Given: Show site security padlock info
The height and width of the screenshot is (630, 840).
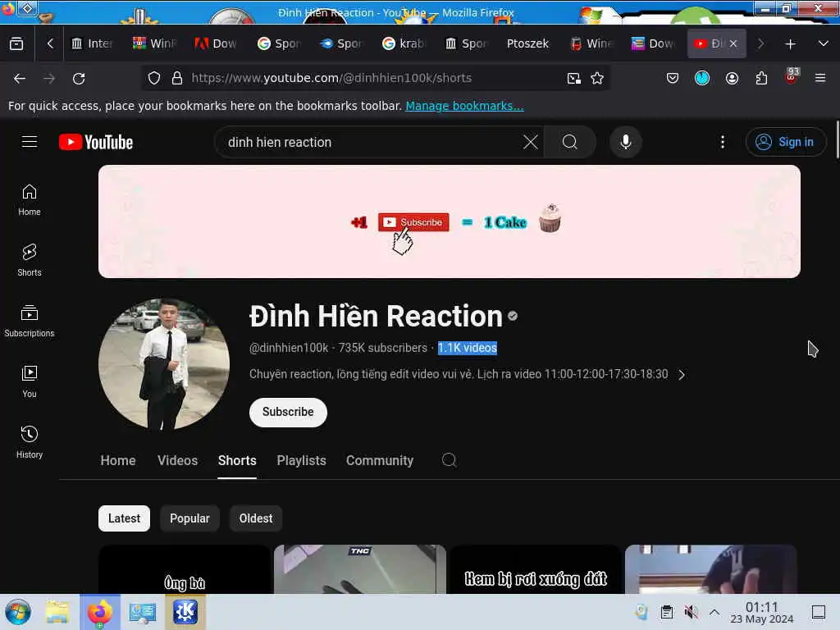Looking at the screenshot, I should [x=177, y=79].
